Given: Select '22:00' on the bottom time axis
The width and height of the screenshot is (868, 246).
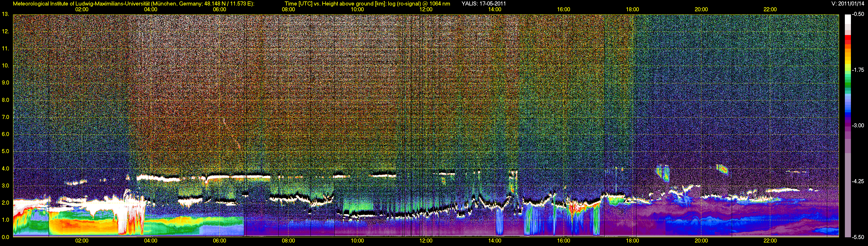Looking at the screenshot, I should pos(770,241).
